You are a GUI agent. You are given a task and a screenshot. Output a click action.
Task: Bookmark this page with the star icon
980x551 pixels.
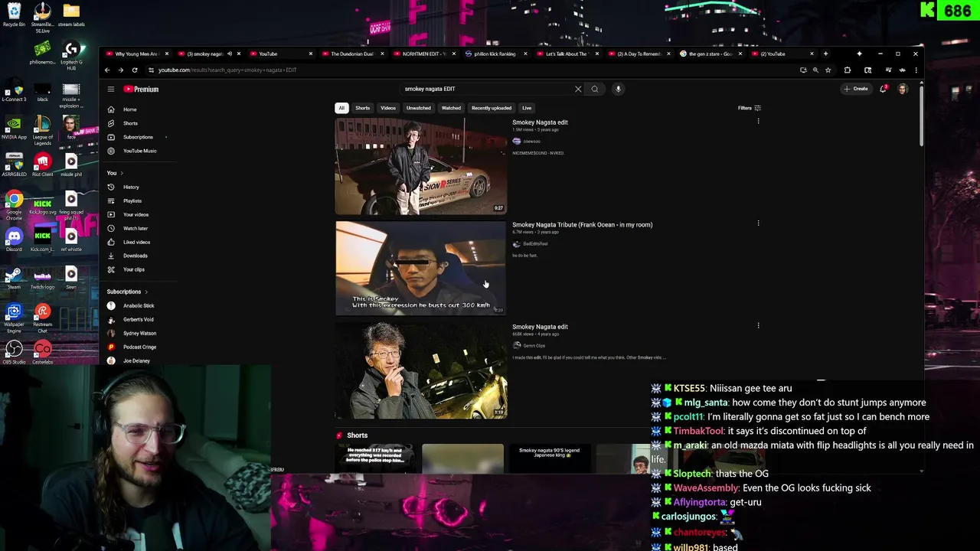click(828, 70)
